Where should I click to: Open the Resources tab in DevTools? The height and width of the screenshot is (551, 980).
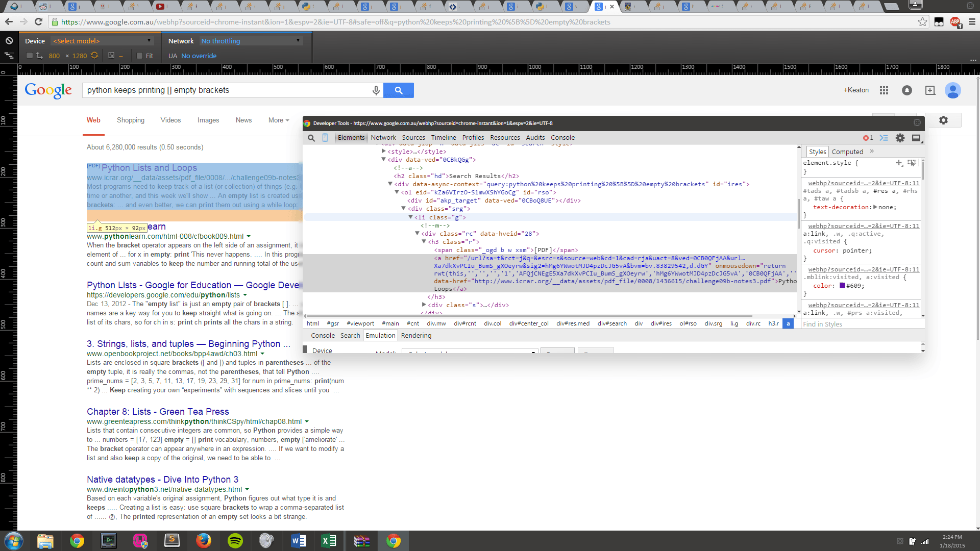pos(505,138)
